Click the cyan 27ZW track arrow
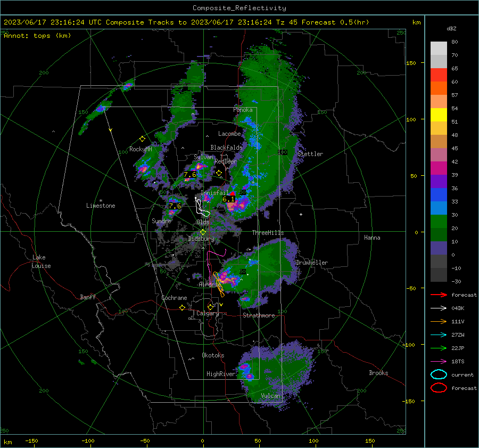479x448 pixels. click(x=439, y=335)
